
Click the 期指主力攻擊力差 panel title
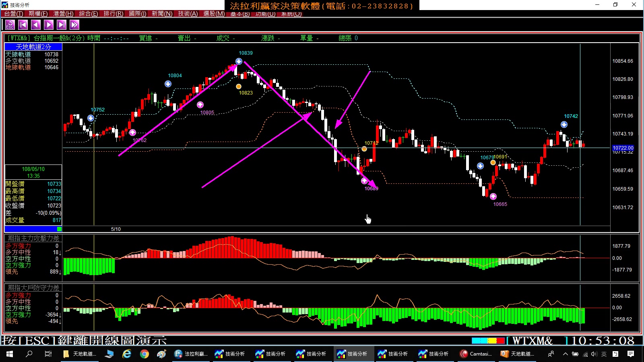tap(33, 239)
